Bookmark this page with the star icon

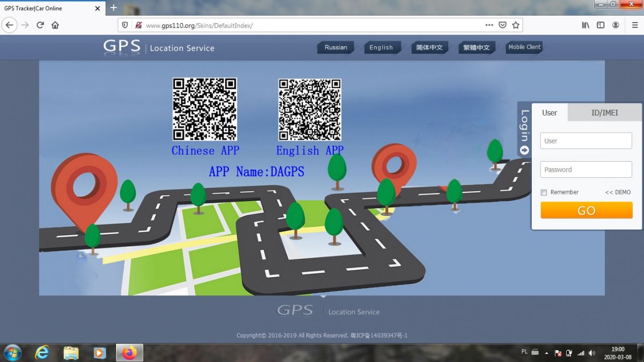click(516, 25)
